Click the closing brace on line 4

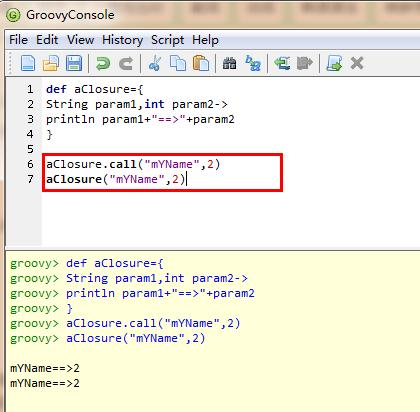(49, 134)
